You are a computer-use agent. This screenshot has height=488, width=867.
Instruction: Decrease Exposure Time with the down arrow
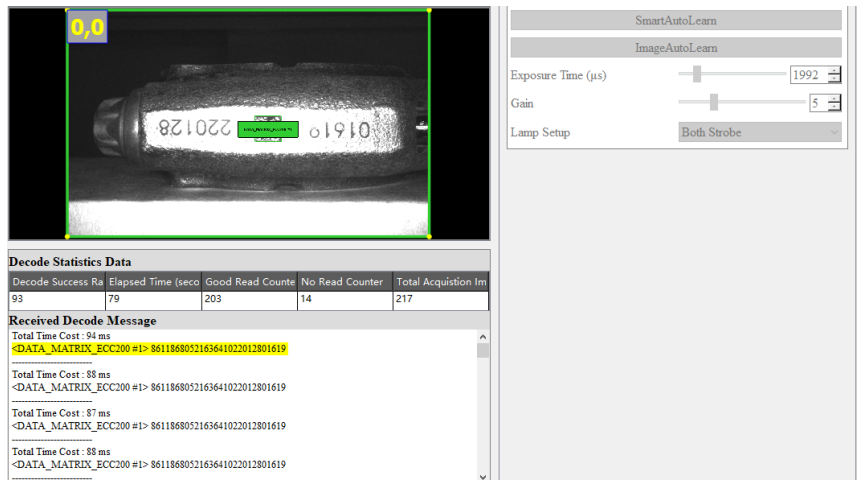click(x=834, y=79)
